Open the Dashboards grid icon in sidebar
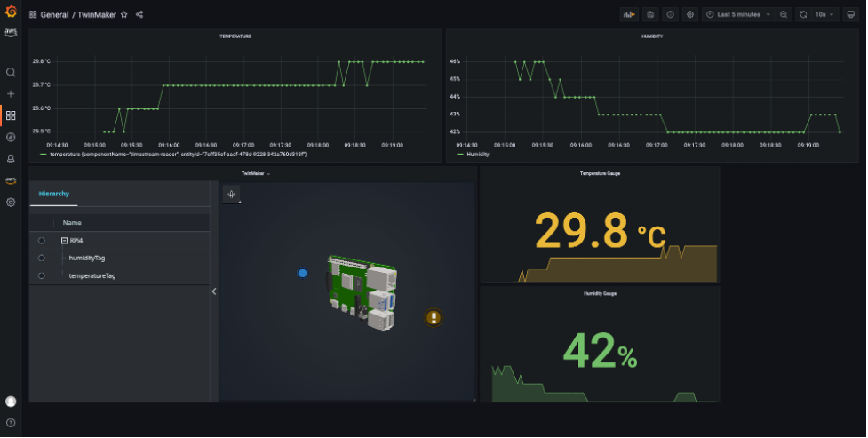 point(11,115)
